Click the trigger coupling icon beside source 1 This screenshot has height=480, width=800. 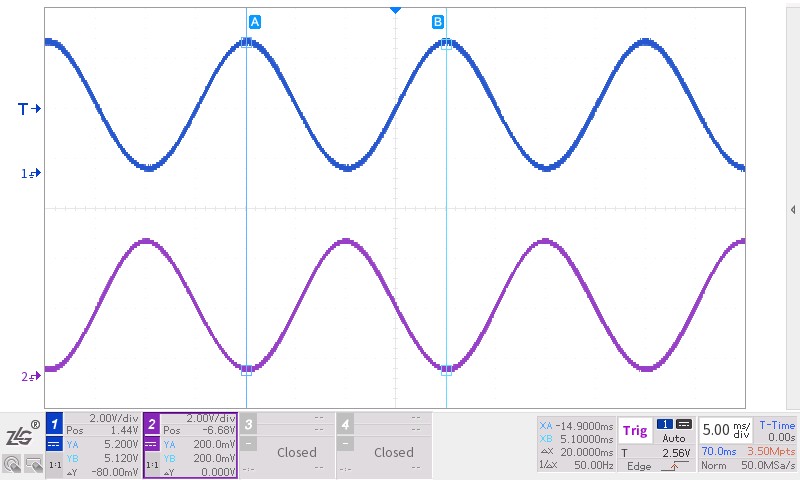684,424
